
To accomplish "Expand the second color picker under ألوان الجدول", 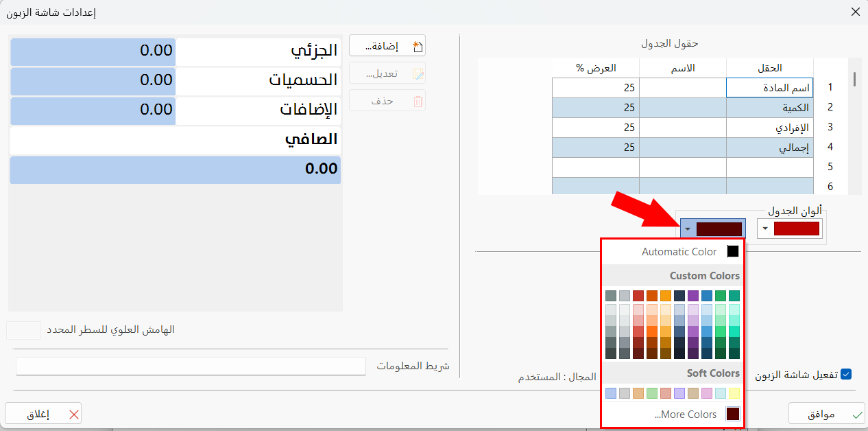I will (x=687, y=228).
